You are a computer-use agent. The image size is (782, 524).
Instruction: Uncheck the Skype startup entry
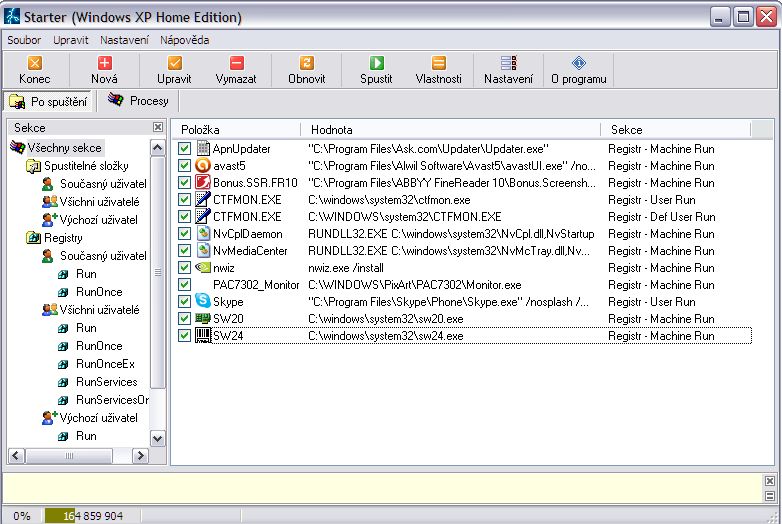184,301
